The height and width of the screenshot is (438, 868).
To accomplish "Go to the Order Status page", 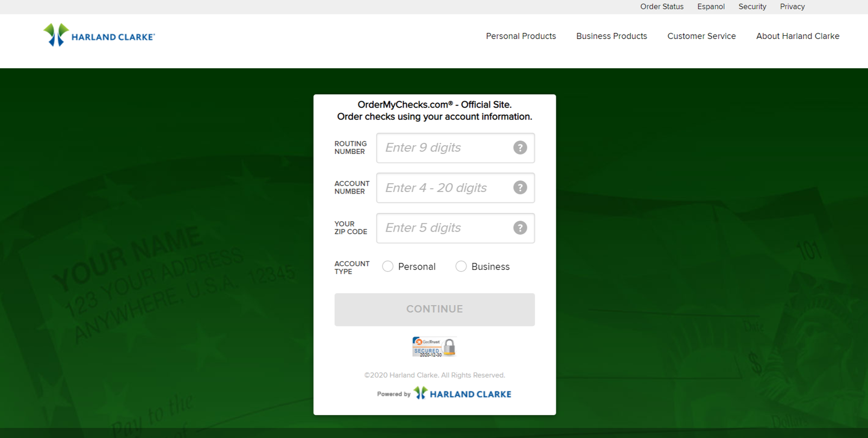I will (x=662, y=7).
